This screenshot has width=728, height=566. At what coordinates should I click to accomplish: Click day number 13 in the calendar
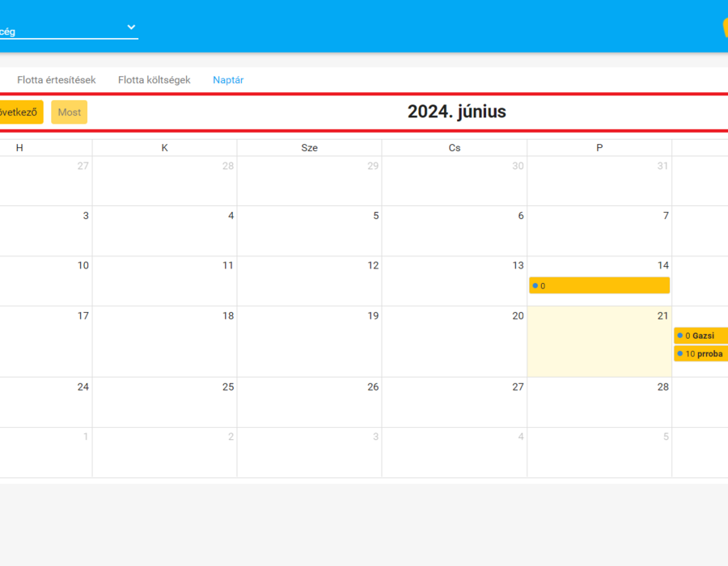pos(518,265)
